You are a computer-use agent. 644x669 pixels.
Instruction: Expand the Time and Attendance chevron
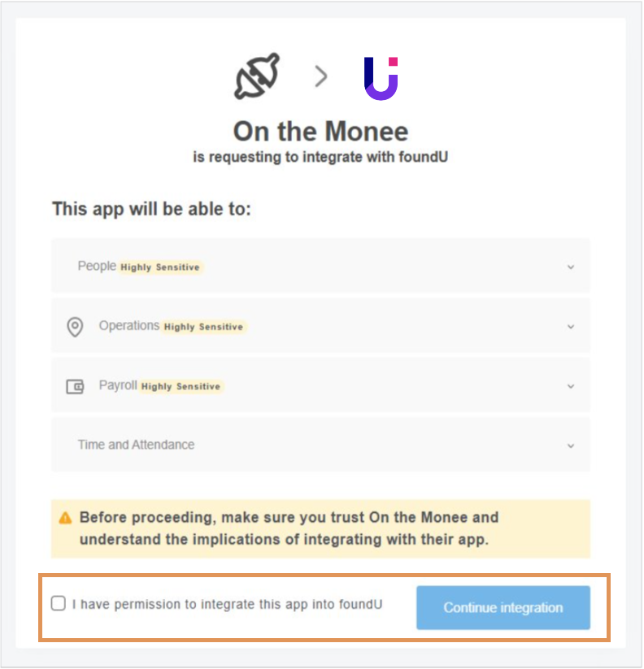point(571,445)
